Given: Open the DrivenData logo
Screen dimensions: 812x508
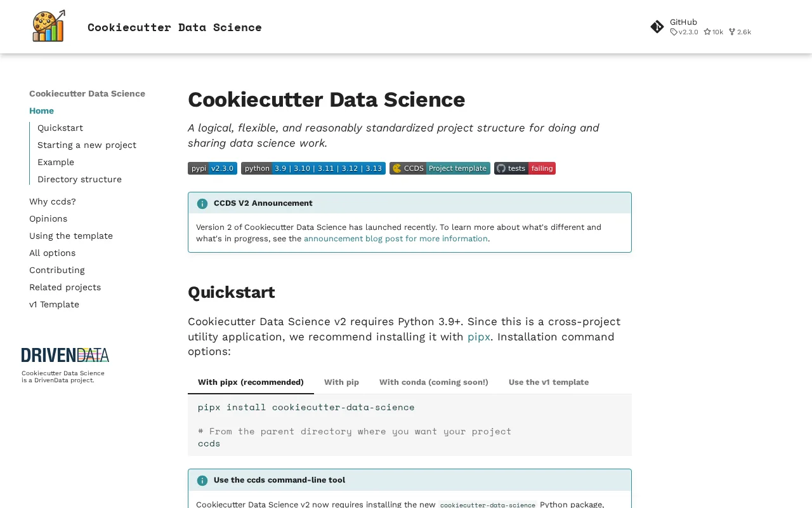Looking at the screenshot, I should coord(65,355).
